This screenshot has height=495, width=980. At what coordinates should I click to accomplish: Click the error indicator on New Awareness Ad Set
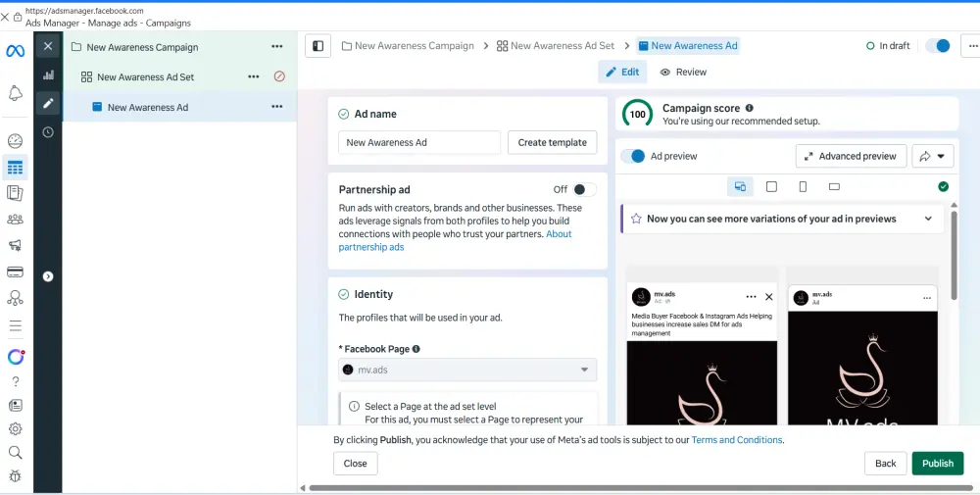click(x=279, y=76)
